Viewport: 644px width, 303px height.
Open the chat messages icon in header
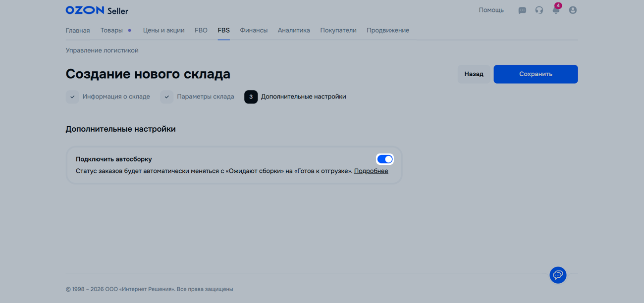point(522,10)
